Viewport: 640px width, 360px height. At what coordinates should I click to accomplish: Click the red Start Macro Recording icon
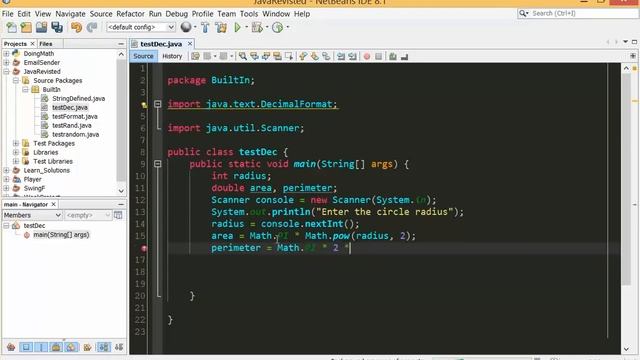tap(367, 56)
